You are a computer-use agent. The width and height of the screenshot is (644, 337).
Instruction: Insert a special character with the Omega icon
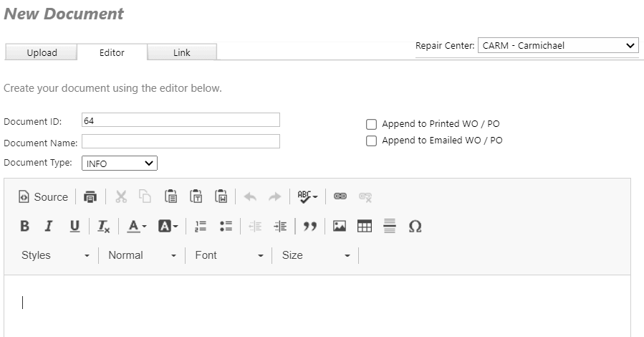[x=415, y=227]
